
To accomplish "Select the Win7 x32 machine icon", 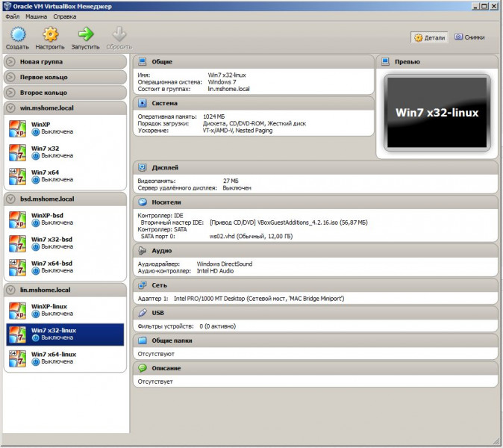I will click(x=17, y=152).
